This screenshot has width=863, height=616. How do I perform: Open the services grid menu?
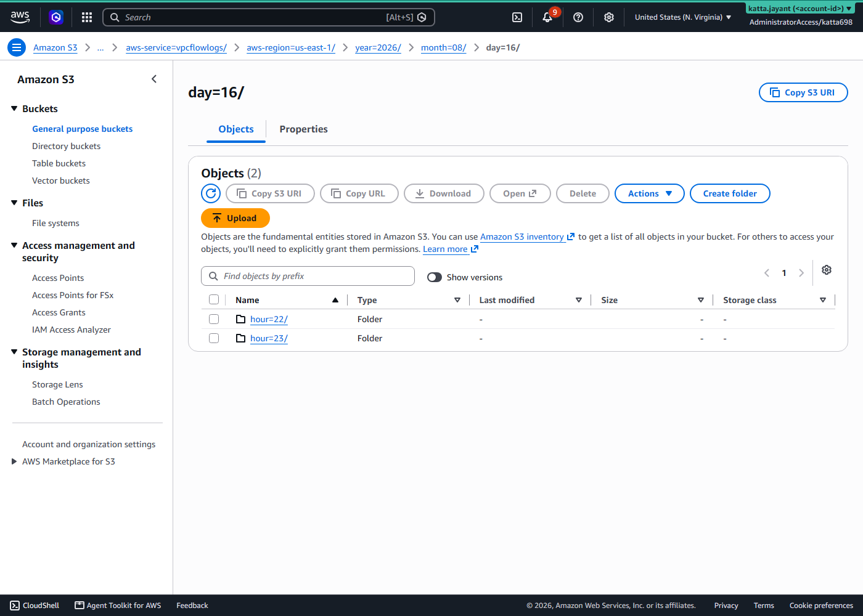click(x=87, y=17)
